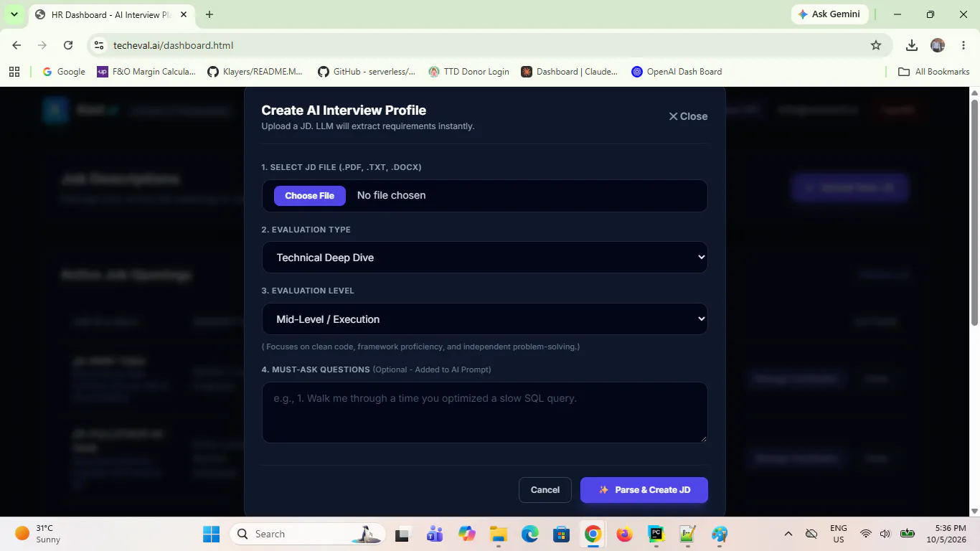
Task: Open the F&O Margin Calculator bookmark
Action: click(146, 72)
